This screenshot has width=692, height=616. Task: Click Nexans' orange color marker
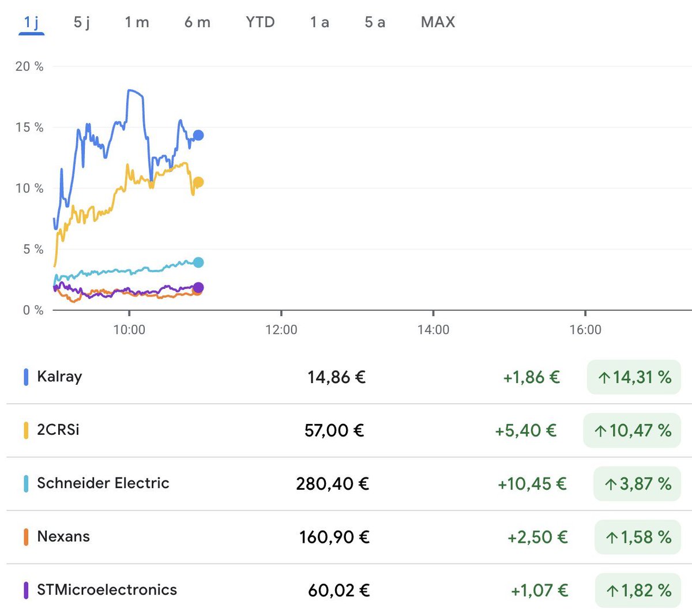tap(26, 537)
